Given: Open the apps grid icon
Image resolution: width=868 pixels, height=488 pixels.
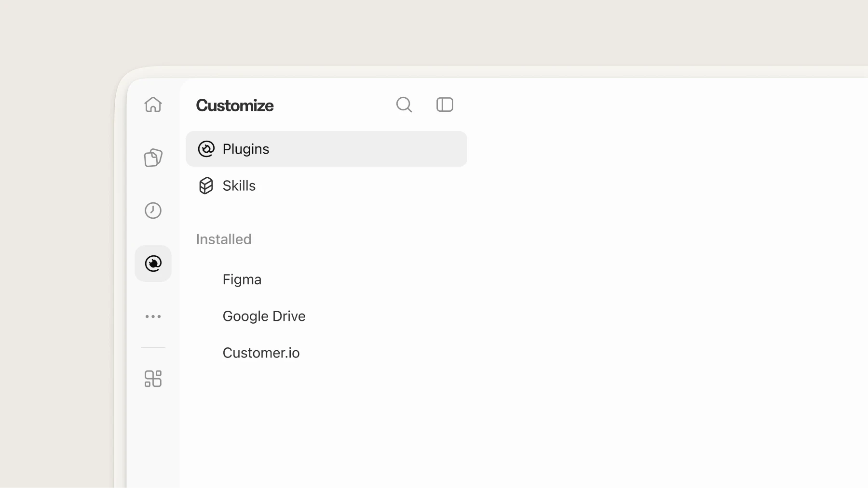Looking at the screenshot, I should (x=153, y=379).
